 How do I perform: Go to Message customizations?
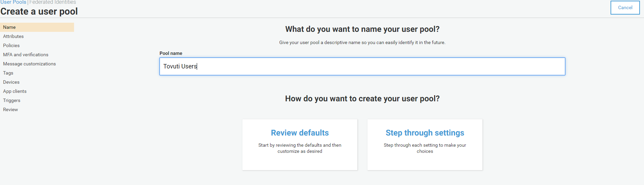29,64
